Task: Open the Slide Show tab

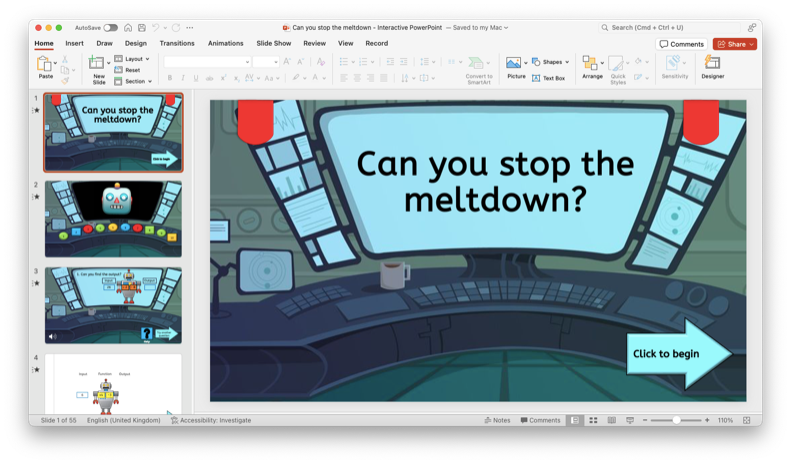Action: click(x=273, y=43)
